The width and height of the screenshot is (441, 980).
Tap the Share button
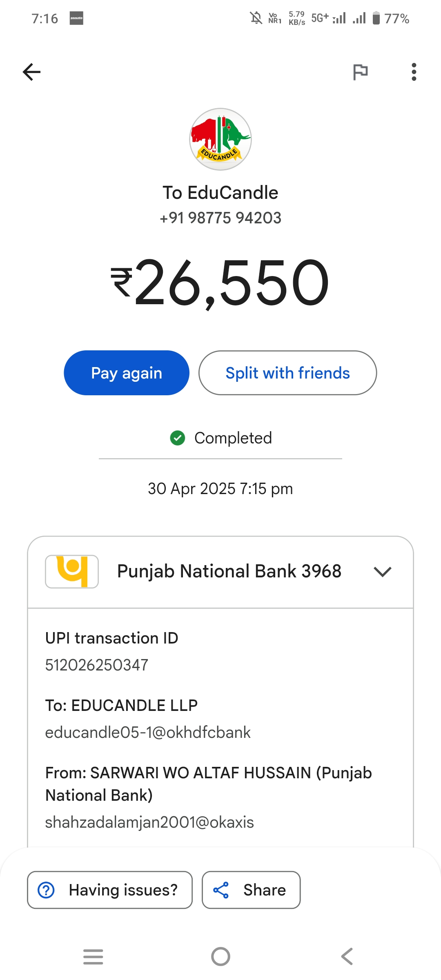[x=251, y=890]
